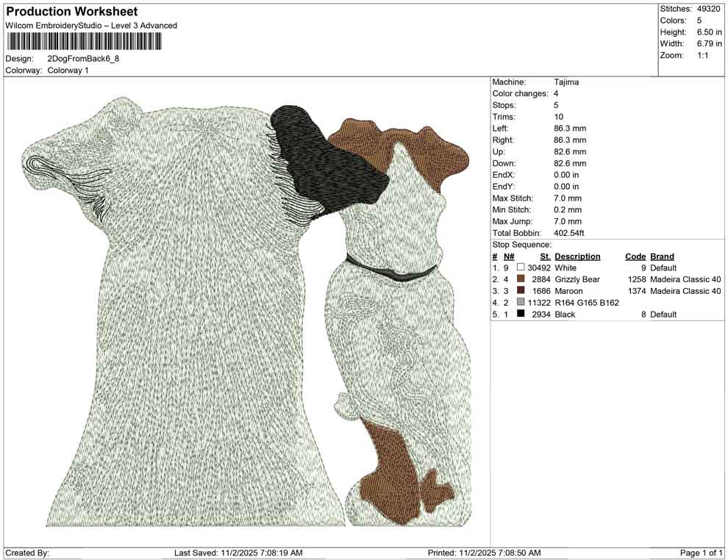Viewport: 728px width, 560px height.
Task: Click the Black row stitch count 2934
Action: tap(541, 314)
